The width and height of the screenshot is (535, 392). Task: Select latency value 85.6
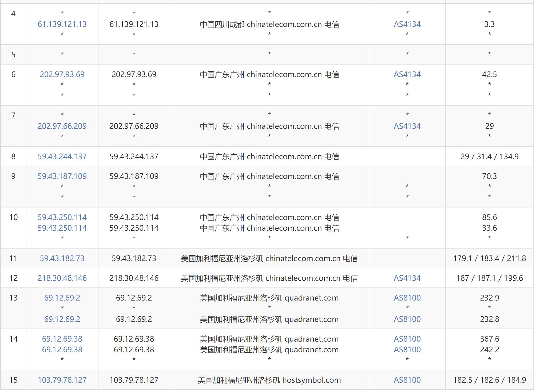[489, 217]
